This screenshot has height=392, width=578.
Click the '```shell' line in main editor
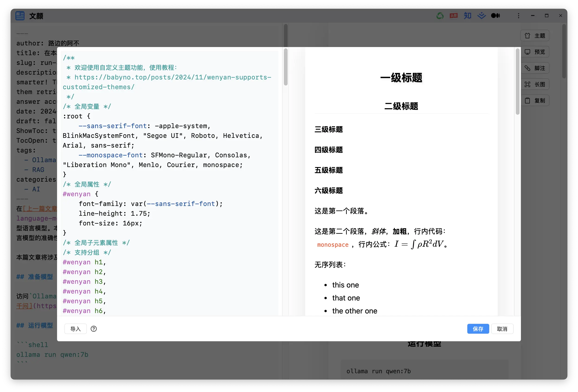click(32, 345)
